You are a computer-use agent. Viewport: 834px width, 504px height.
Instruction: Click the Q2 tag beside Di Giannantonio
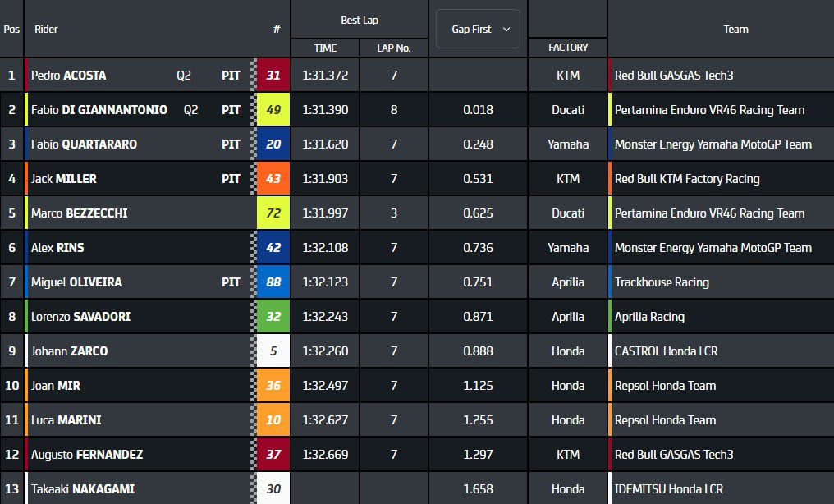[x=190, y=110]
